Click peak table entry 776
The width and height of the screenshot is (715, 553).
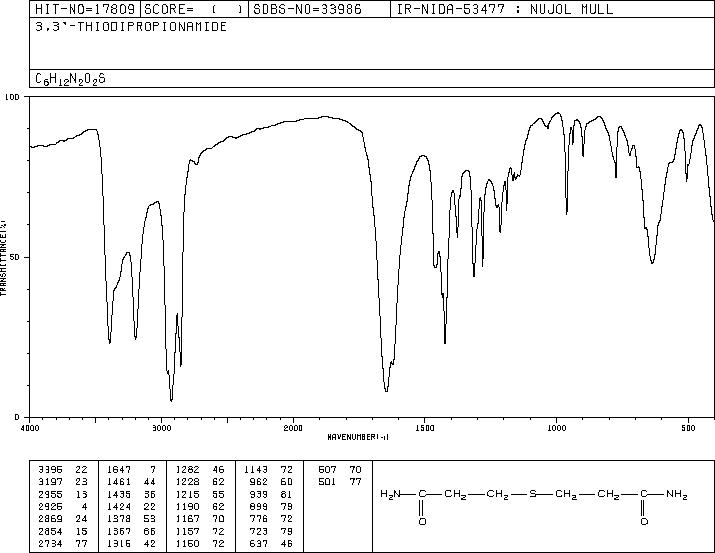[259, 519]
